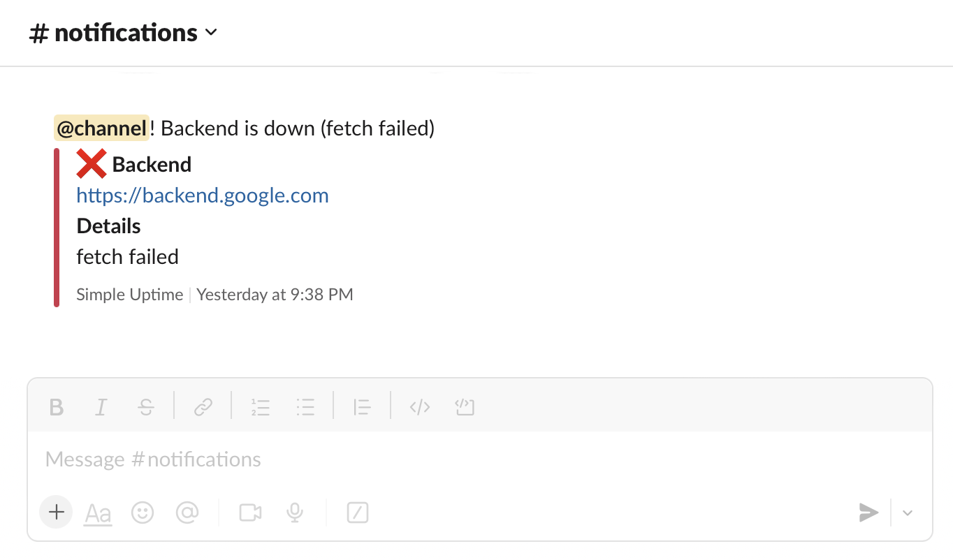Screen dimensions: 953x560
Task: Start an ordered numbered list
Action: coord(261,407)
